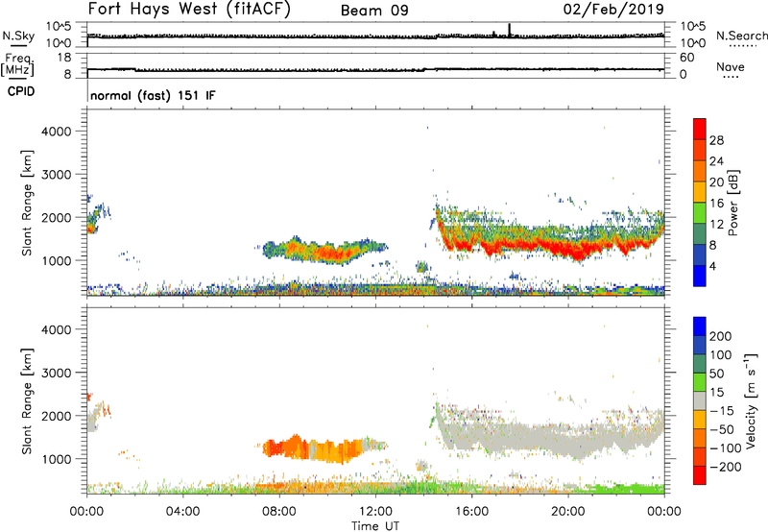The image size is (768, 532).
Task: Pick the top blue Velocity colorbar segment
Action: 700,326
